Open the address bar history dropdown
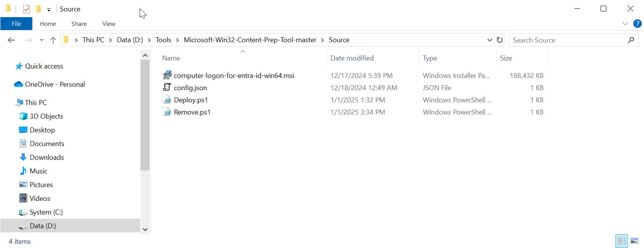Viewport: 644px width, 248px height. coord(489,40)
